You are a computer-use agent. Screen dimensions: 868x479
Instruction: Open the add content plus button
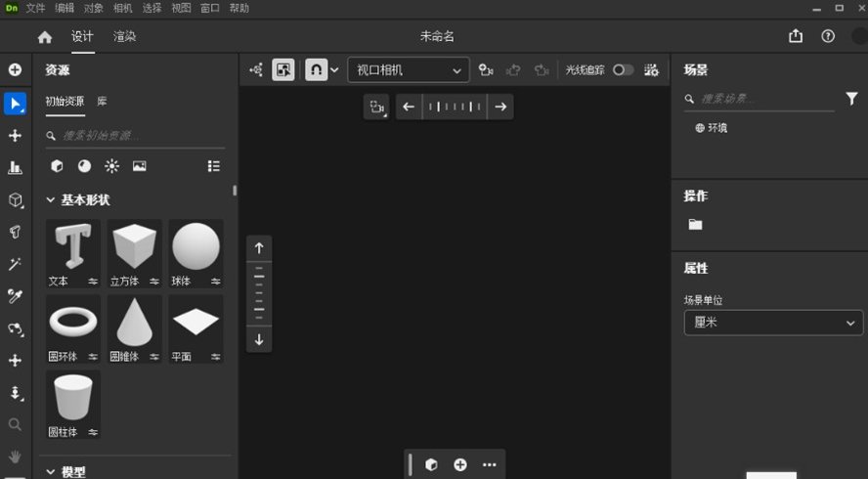point(15,69)
